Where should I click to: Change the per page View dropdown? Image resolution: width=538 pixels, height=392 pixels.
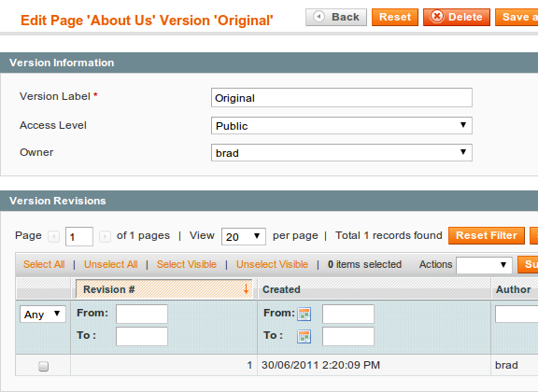[x=243, y=237]
